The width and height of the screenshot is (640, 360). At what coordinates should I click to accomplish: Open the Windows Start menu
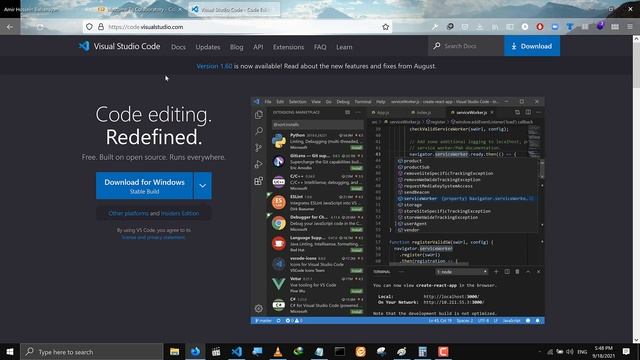(x=10, y=351)
